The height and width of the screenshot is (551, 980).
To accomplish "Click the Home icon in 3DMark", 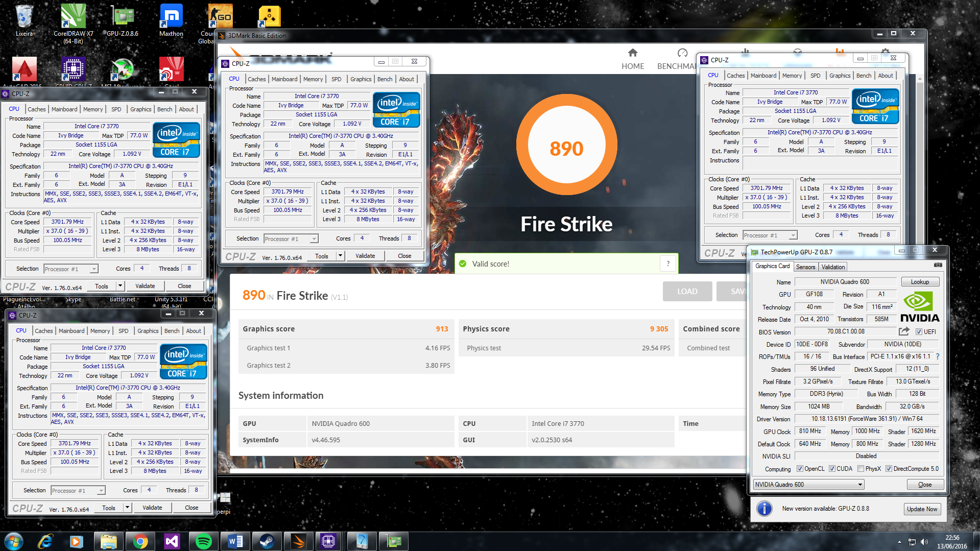I will pyautogui.click(x=632, y=53).
